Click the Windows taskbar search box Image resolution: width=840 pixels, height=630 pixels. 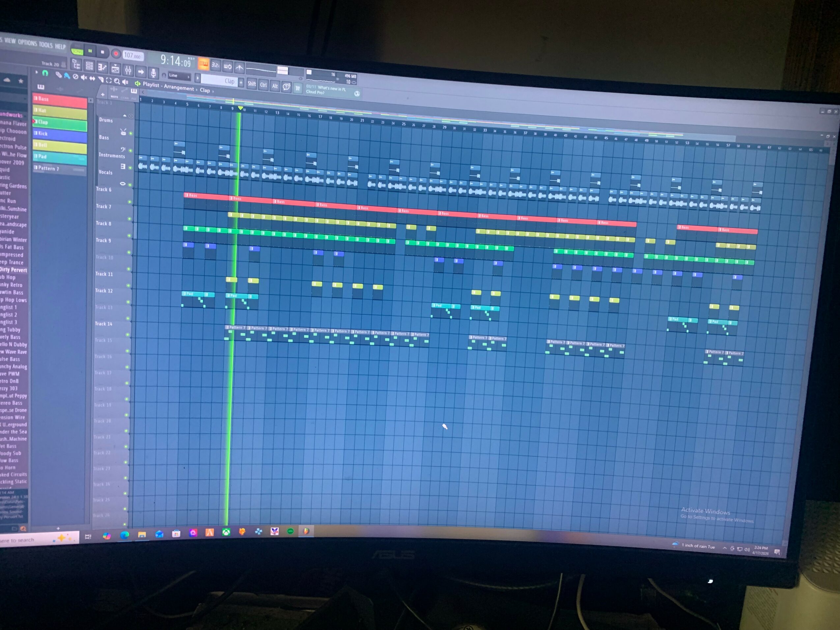[39, 539]
